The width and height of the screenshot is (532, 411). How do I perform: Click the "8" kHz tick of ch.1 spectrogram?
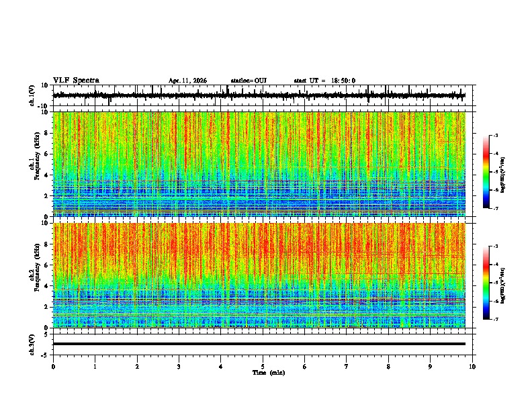point(47,133)
